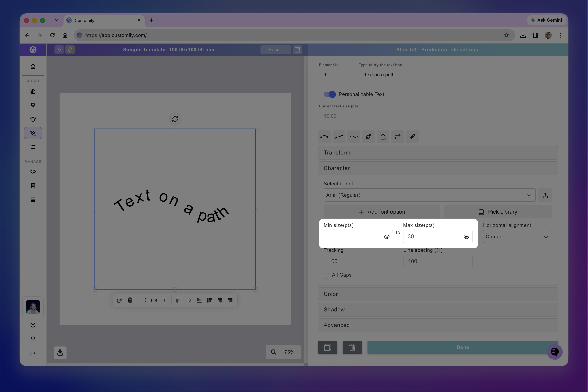The image size is (588, 392).
Task: Click the Resize button
Action: pyautogui.click(x=276, y=50)
